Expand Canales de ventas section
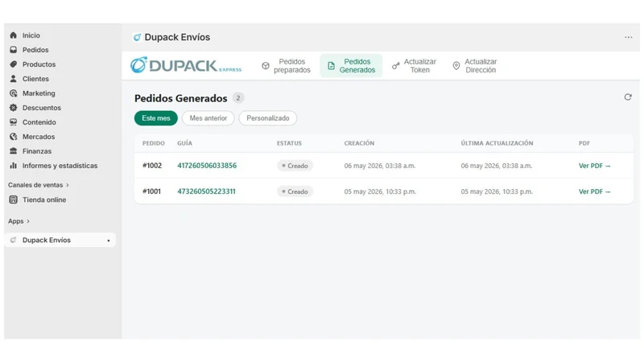 pos(38,185)
